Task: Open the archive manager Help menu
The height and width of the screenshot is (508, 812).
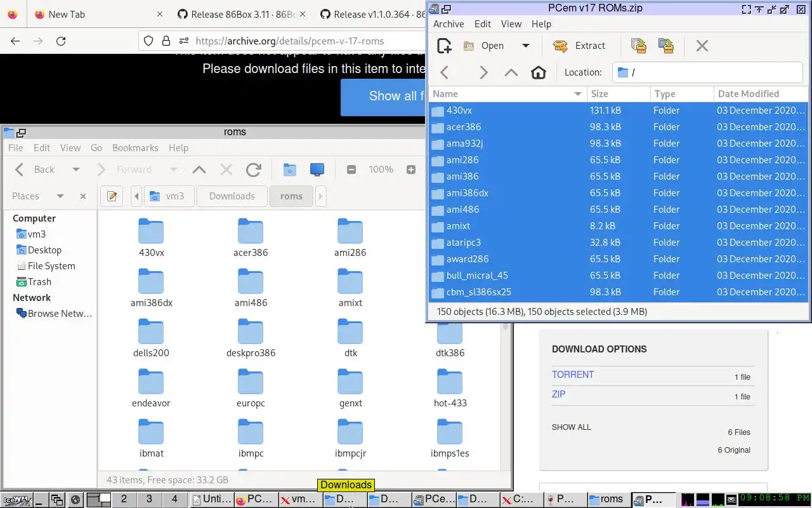Action: 541,24
